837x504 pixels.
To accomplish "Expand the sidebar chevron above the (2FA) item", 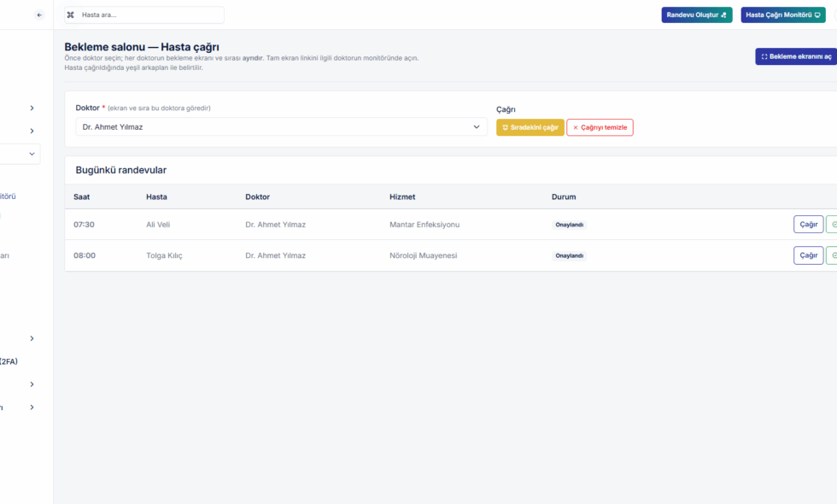I will [32, 338].
